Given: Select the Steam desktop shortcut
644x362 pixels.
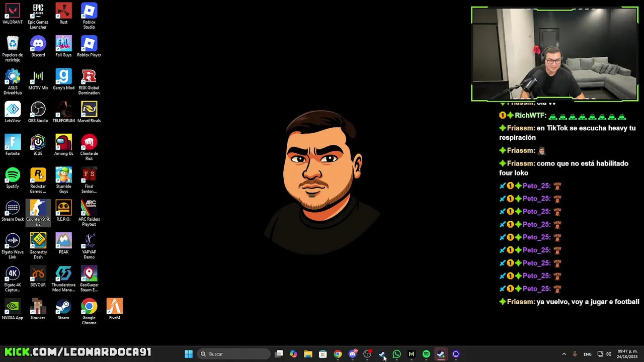Looking at the screenshot, I should point(63,310).
